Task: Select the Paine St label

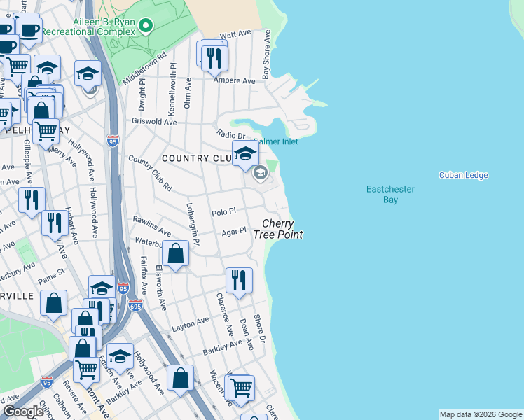Action: point(51,276)
